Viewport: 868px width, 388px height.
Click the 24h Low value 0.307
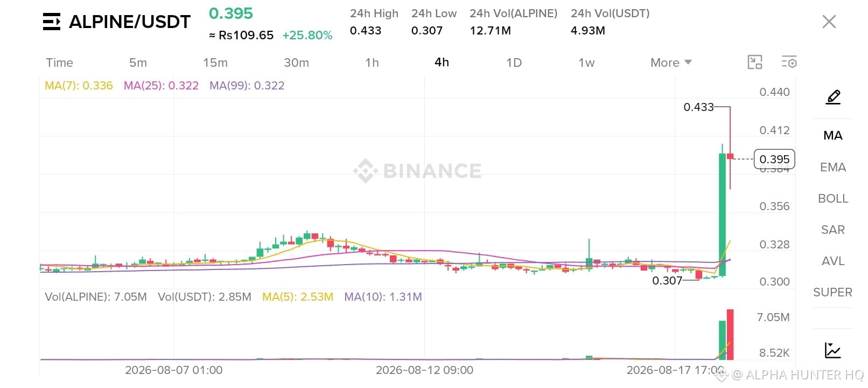pyautogui.click(x=427, y=31)
